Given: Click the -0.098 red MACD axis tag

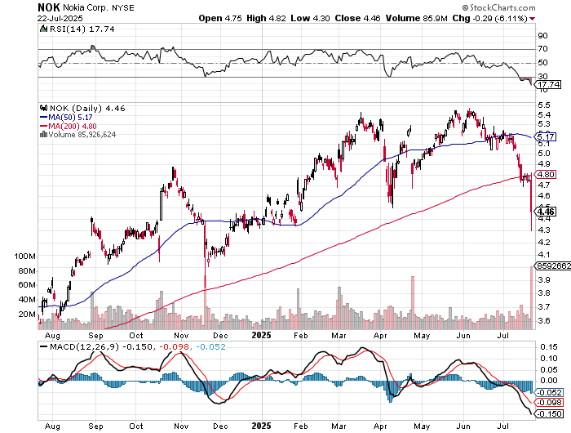Looking at the screenshot, I should pyautogui.click(x=548, y=402).
